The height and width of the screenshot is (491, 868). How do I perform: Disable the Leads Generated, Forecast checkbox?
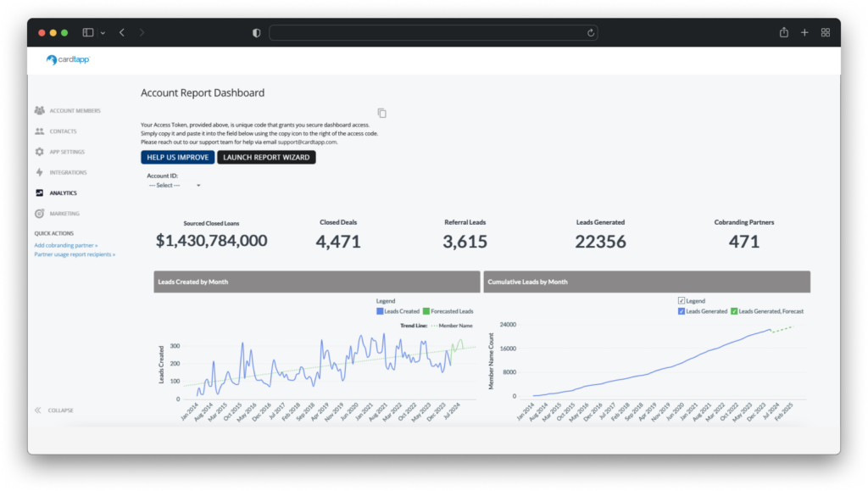point(734,310)
